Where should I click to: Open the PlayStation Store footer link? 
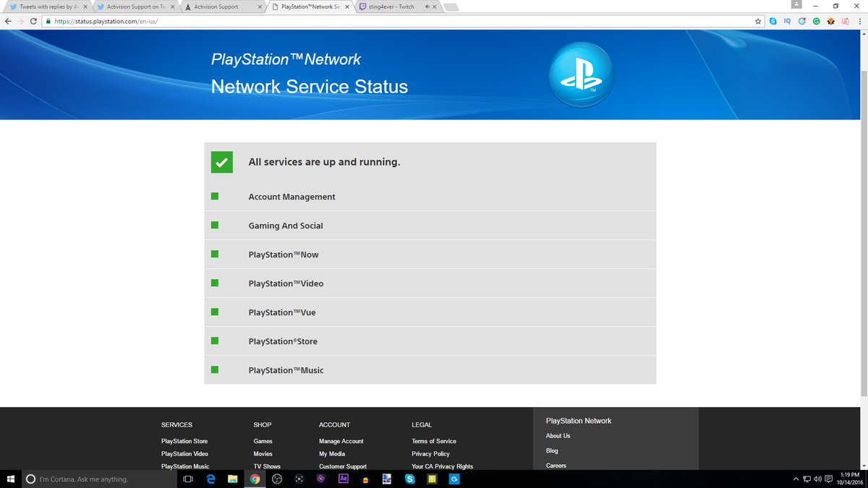click(x=184, y=441)
